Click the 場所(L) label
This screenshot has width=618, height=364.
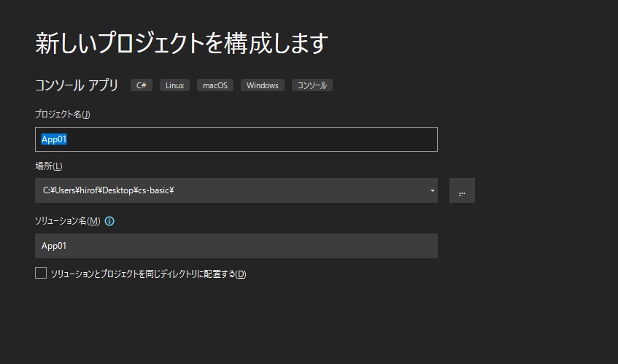[x=49, y=166]
